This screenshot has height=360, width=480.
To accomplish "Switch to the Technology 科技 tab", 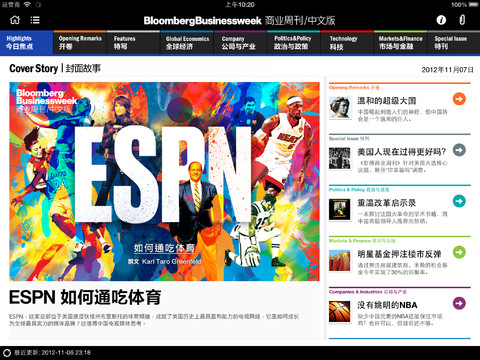I will click(x=347, y=42).
